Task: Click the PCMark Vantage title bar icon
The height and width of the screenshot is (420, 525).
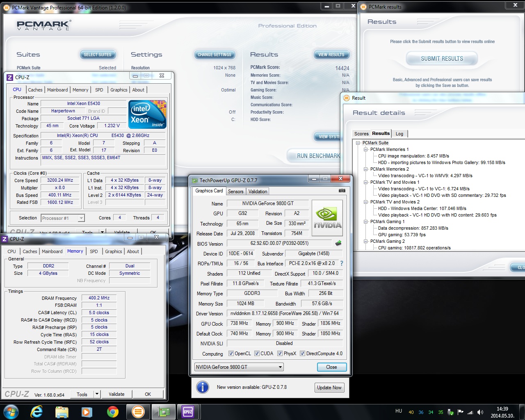Action: tap(6, 7)
